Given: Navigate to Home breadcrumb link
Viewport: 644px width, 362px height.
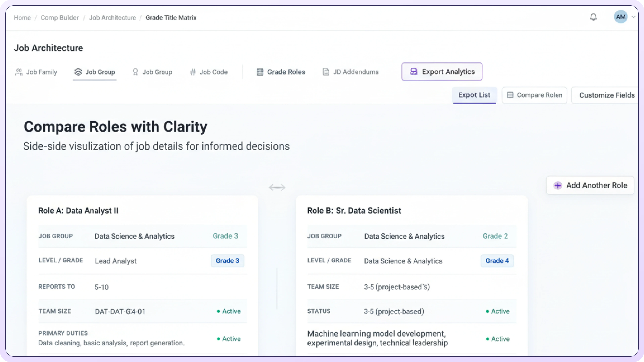Looking at the screenshot, I should point(22,18).
